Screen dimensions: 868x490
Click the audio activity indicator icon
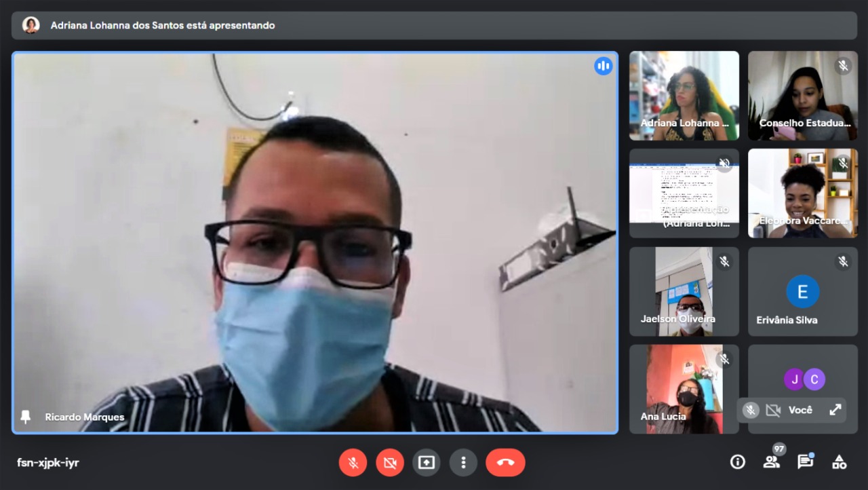(603, 66)
